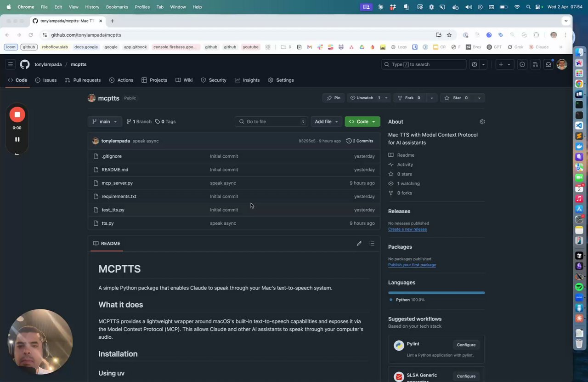Expand the main branch selector
This screenshot has width=588, height=382.
tap(105, 122)
